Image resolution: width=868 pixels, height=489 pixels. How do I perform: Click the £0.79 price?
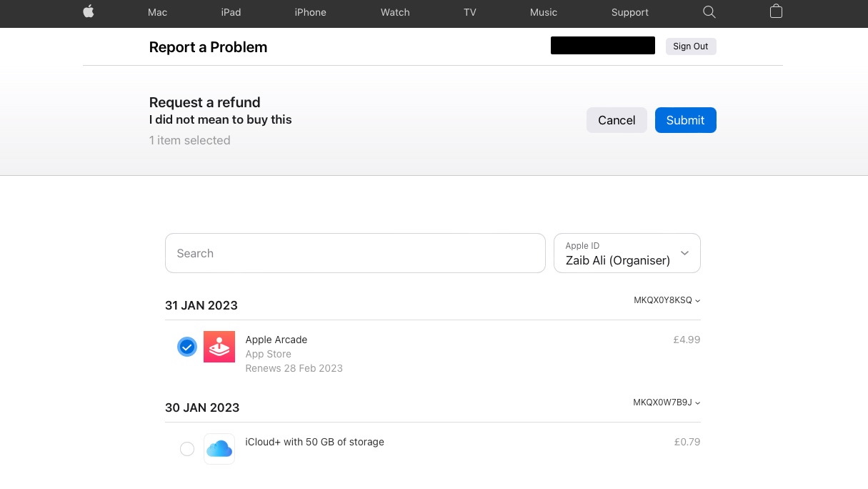pyautogui.click(x=687, y=442)
